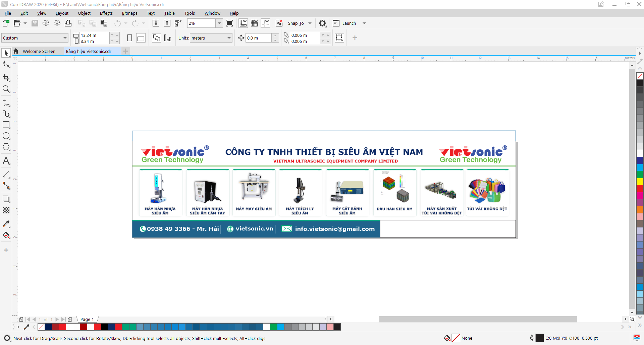
Task: Click the Launch button
Action: pos(345,23)
